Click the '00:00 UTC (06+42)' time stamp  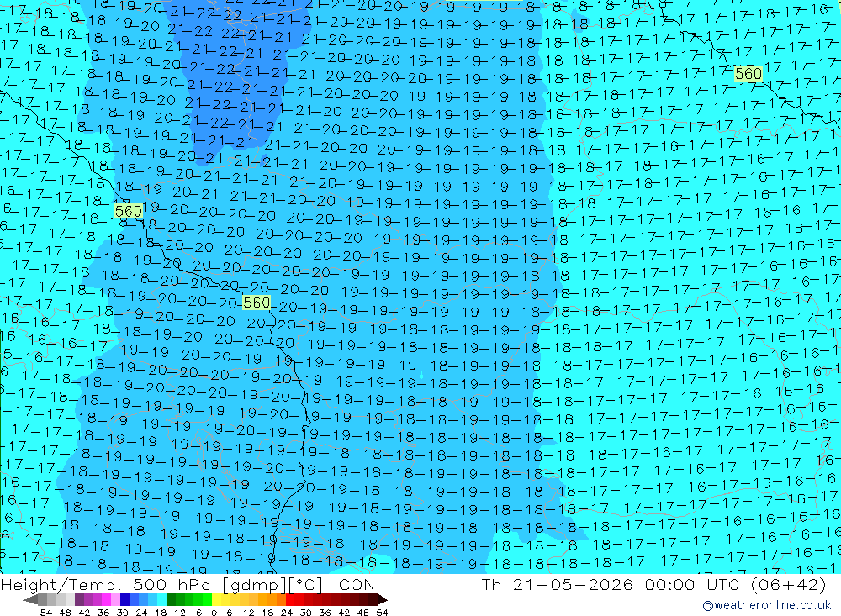735,584
